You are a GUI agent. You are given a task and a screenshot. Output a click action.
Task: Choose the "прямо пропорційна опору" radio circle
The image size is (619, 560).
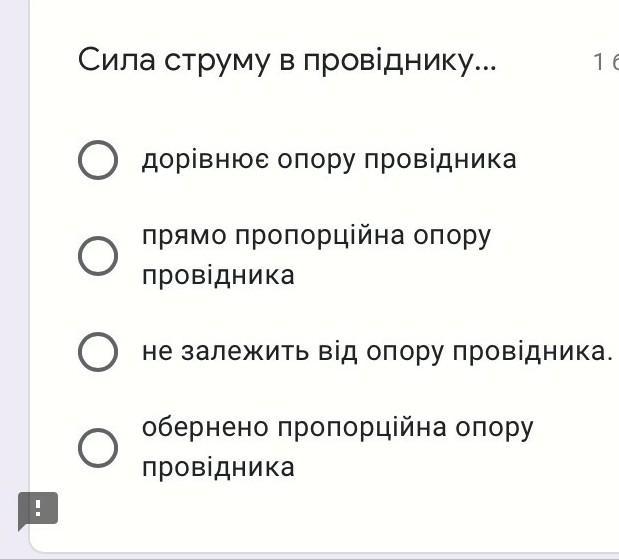click(x=98, y=256)
